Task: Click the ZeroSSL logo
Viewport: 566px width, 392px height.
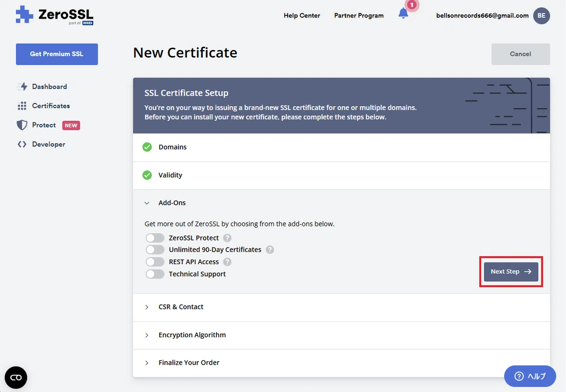Action: coord(54,15)
